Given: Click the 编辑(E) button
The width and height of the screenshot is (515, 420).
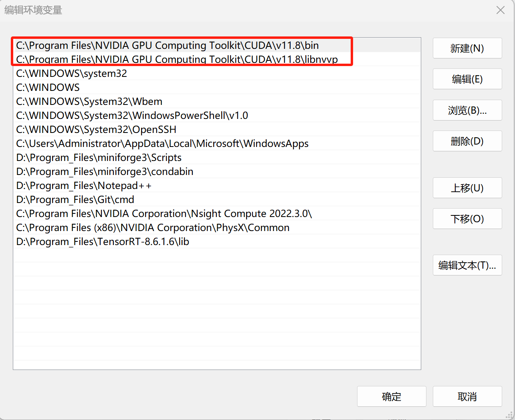Looking at the screenshot, I should pyautogui.click(x=467, y=79).
